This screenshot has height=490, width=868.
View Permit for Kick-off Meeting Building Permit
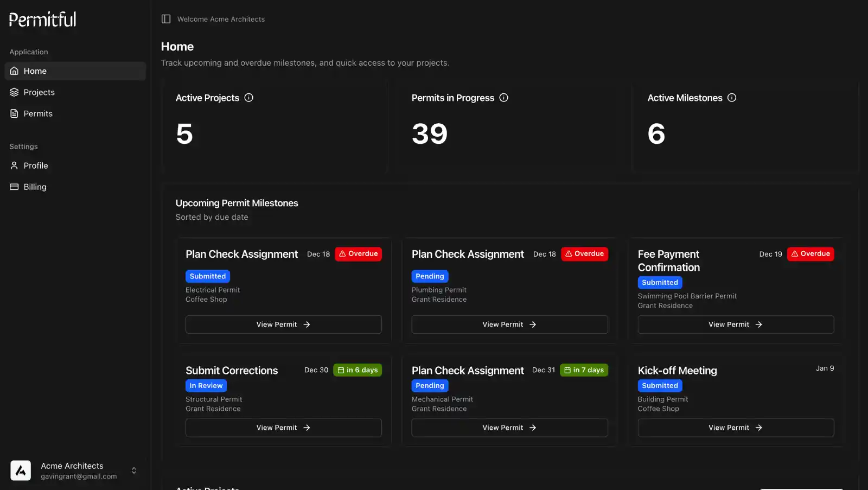736,428
